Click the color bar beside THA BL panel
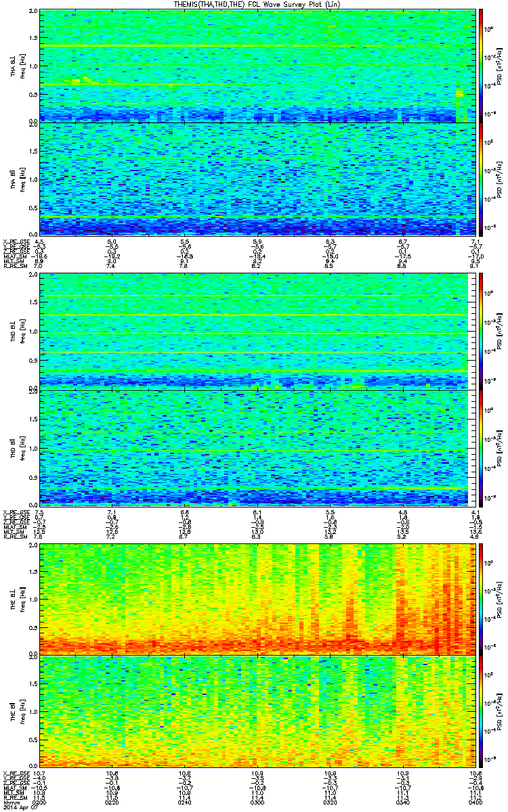This screenshot has height=812, width=508. pos(482,66)
